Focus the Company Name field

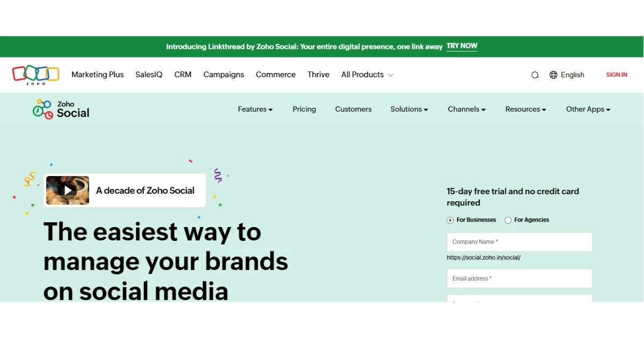click(x=519, y=242)
